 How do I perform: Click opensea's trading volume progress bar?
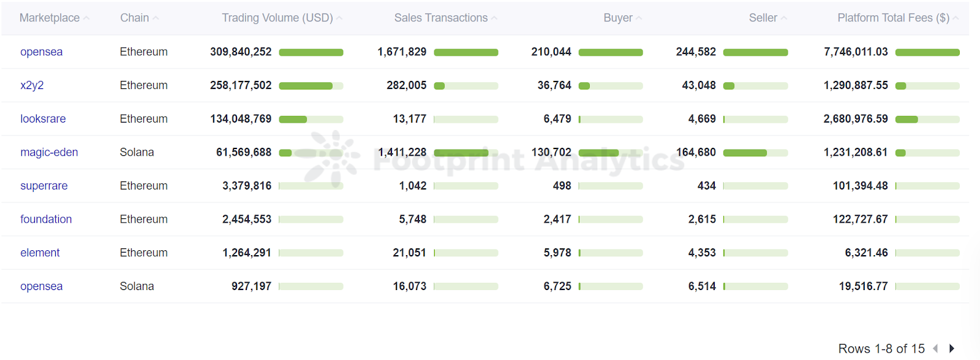(311, 52)
